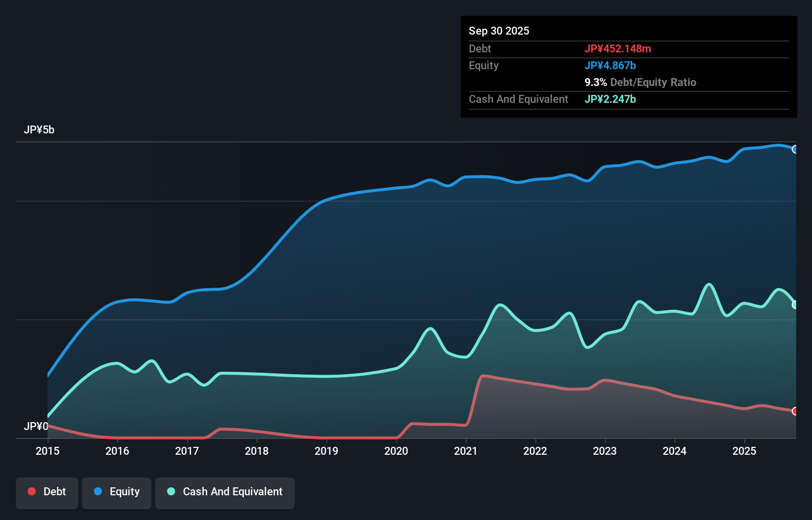The width and height of the screenshot is (812, 520).
Task: Select the Equity endpoint marker on the chart
Action: tap(795, 149)
